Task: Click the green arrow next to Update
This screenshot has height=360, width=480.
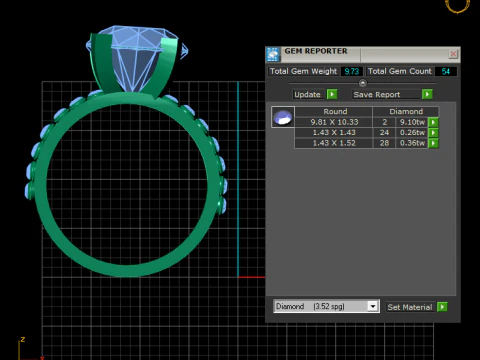Action: pyautogui.click(x=332, y=94)
